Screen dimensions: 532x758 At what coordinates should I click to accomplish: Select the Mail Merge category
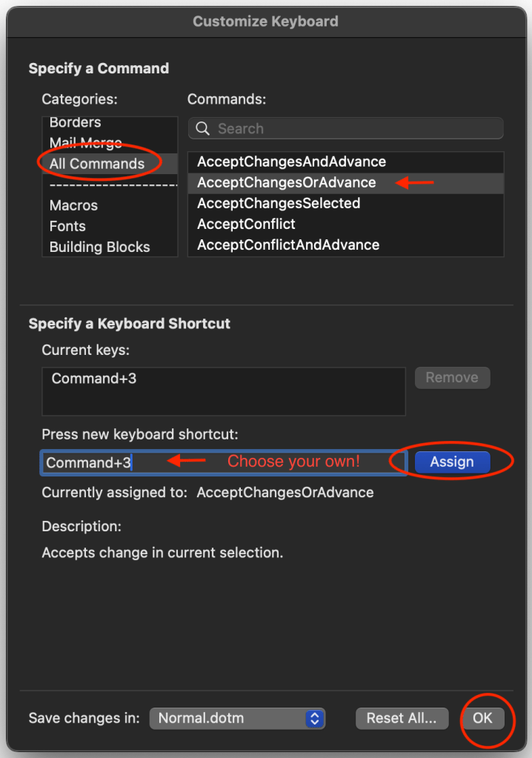click(85, 143)
